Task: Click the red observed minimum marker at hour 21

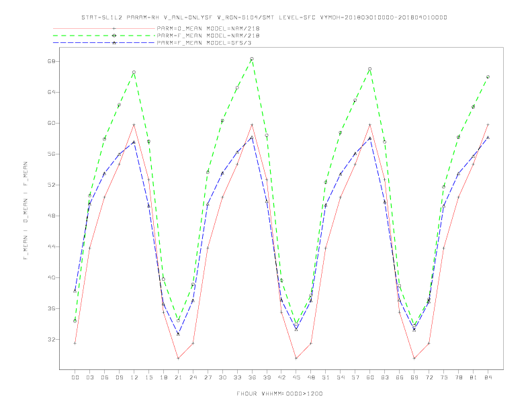Action: pos(178,358)
